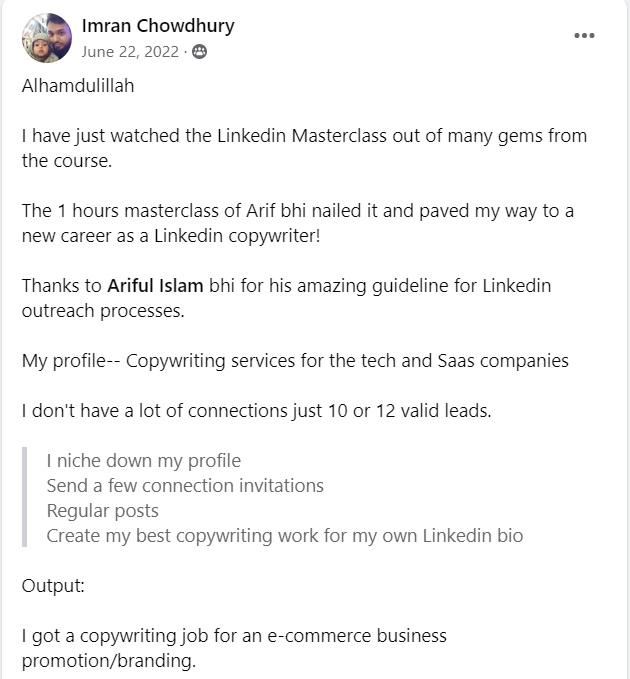The image size is (630, 679).
Task: Click quoted line 'Regular posts'
Action: [102, 511]
